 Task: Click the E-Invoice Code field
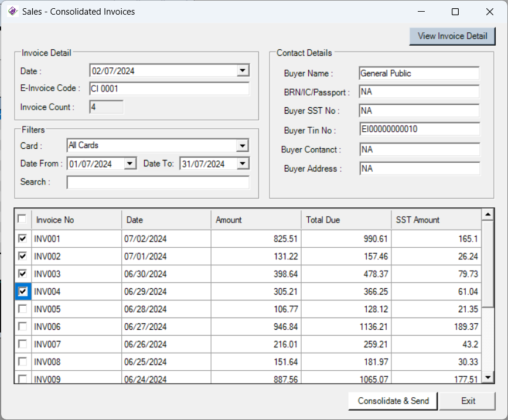(169, 88)
